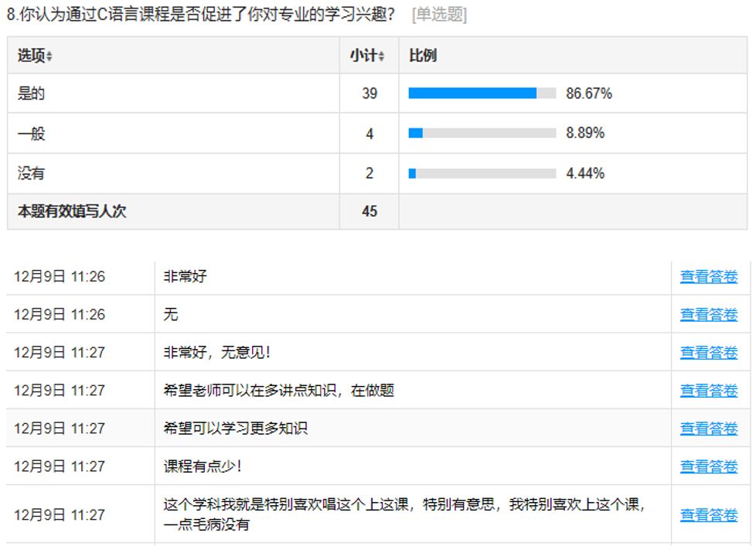
Task: Open 查看答卷 for the 这个学科 response
Action: [x=708, y=514]
